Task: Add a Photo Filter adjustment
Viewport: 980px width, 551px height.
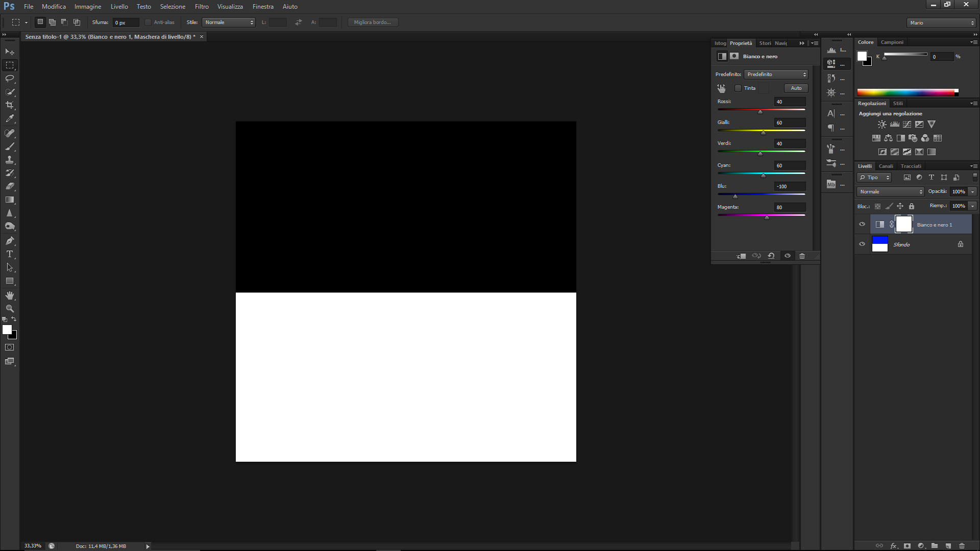Action: 913,138
